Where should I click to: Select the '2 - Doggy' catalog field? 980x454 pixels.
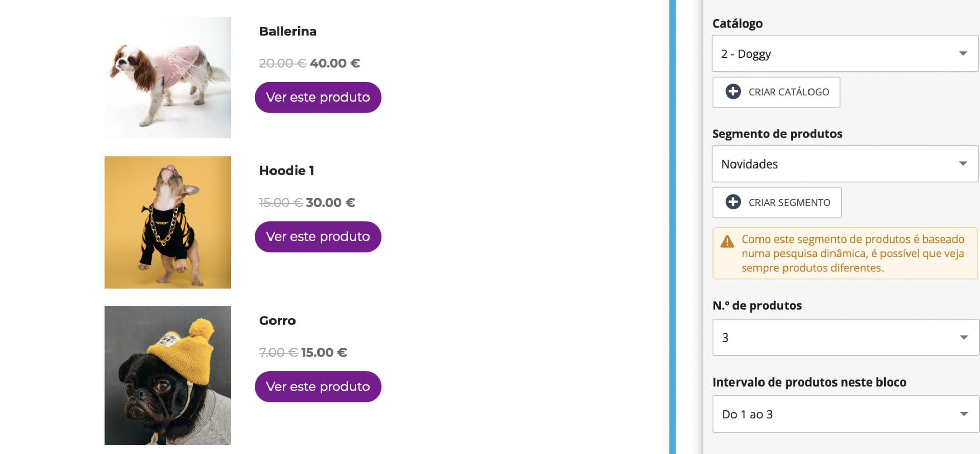pos(845,54)
